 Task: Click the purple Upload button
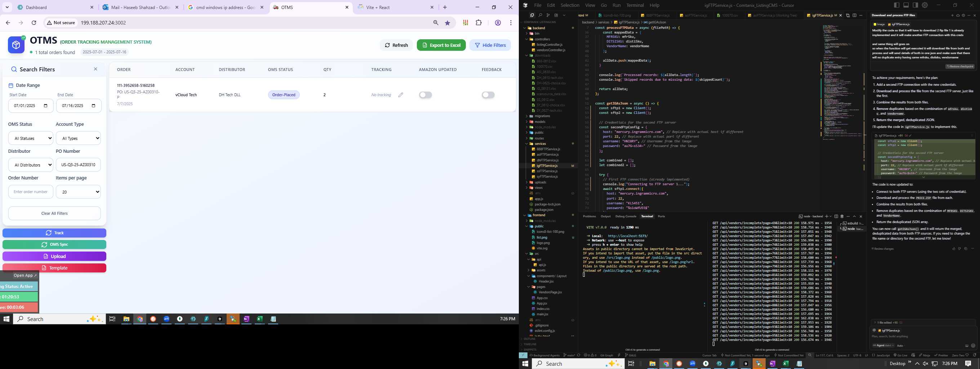pos(54,257)
